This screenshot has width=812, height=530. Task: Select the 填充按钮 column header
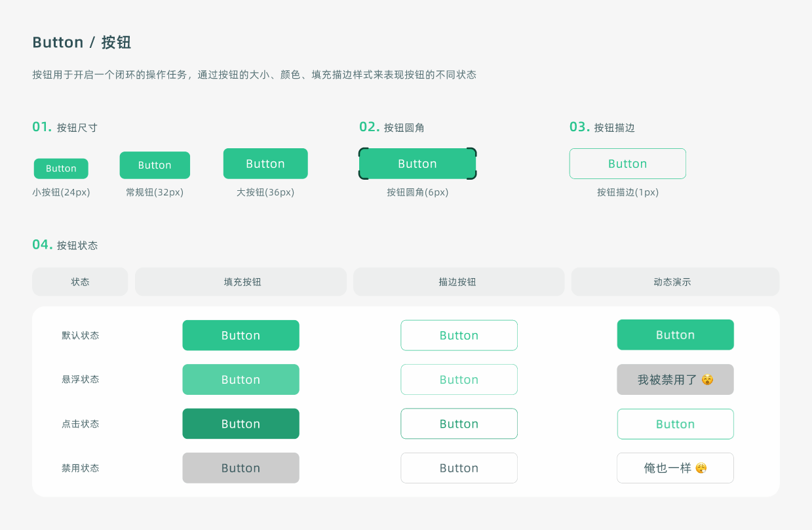[241, 282]
